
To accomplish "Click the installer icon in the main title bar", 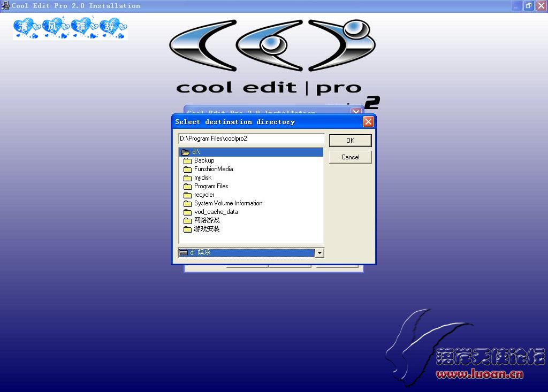I will (5, 5).
